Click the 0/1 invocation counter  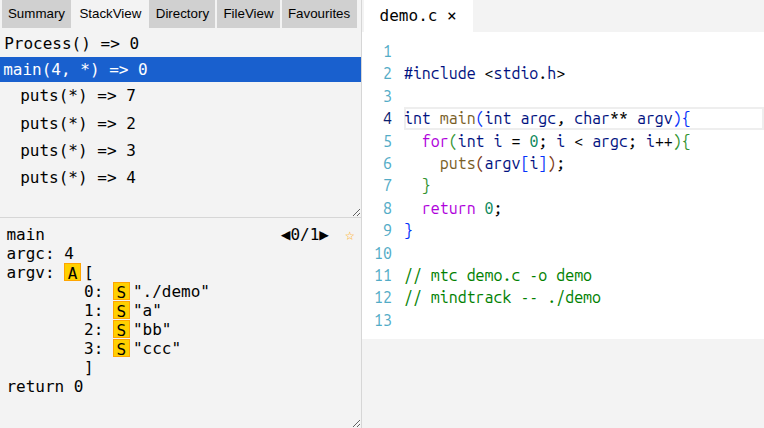[305, 235]
